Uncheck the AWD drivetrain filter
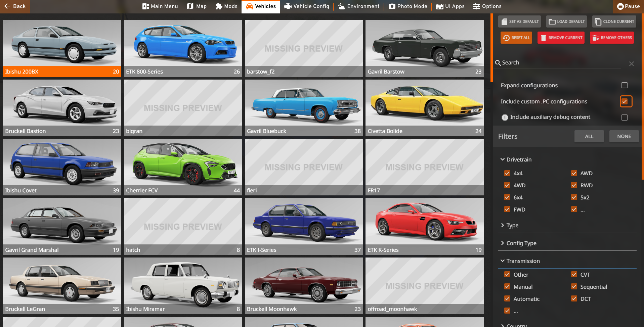Viewport: 644px width, 327px height. pos(574,173)
